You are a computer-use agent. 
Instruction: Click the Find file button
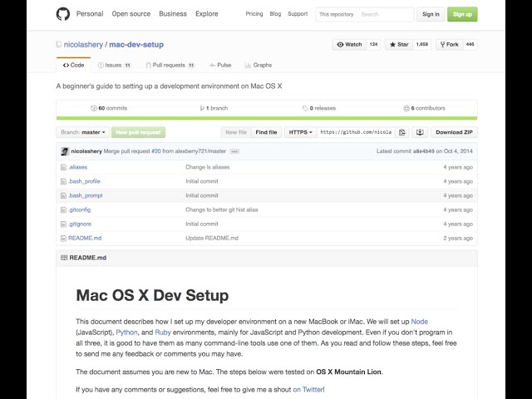266,132
